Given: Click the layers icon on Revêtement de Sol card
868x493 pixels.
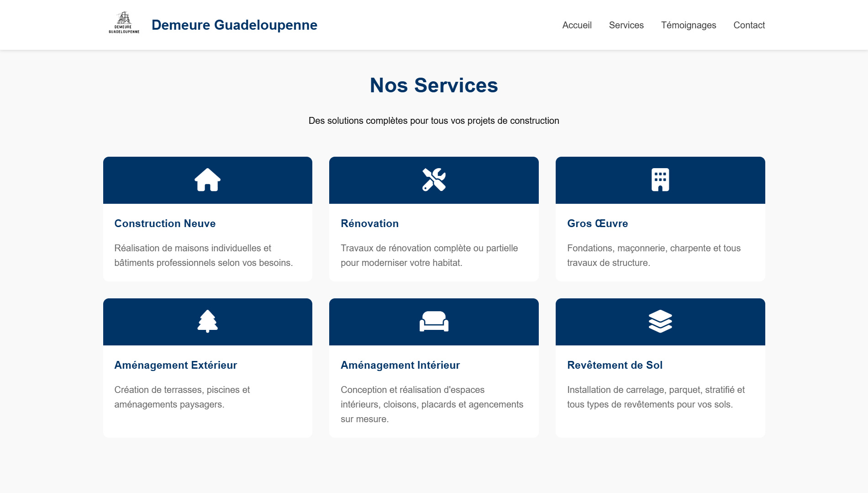Looking at the screenshot, I should [x=660, y=322].
